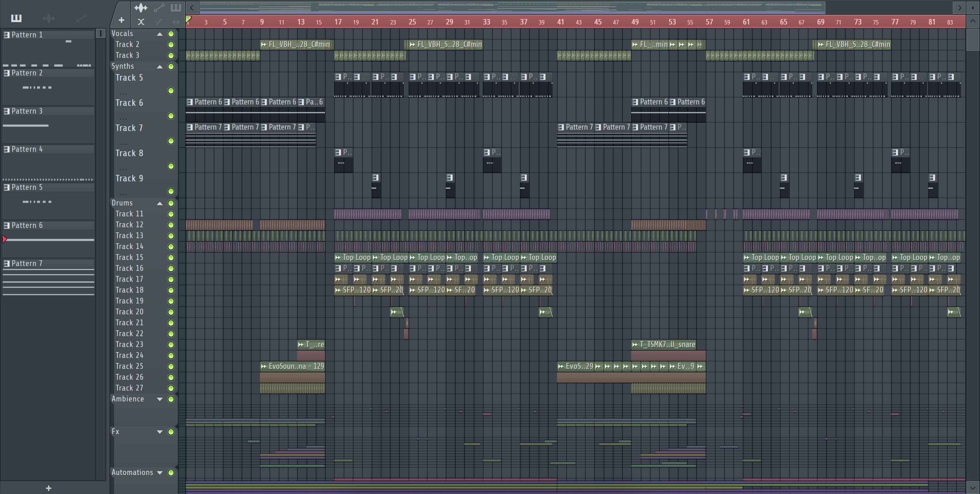Mute Track 2
The width and height of the screenshot is (980, 494).
pos(171,45)
